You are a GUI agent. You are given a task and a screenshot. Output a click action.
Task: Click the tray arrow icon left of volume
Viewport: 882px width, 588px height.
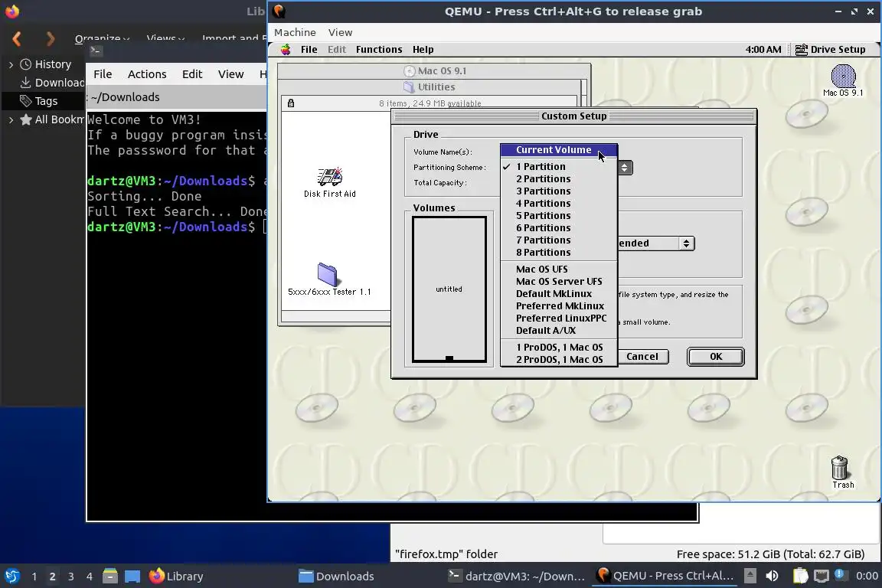[x=750, y=576]
